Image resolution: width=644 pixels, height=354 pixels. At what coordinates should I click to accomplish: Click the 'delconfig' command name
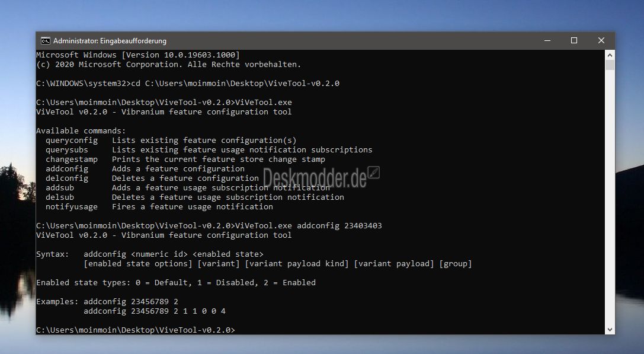pos(66,178)
